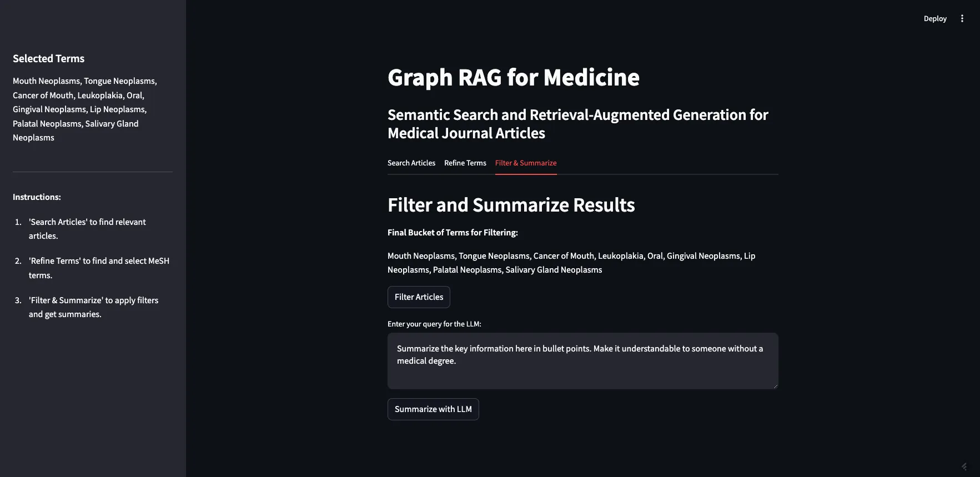980x477 pixels.
Task: Click the Final Bucket of Terms label
Action: (x=453, y=233)
